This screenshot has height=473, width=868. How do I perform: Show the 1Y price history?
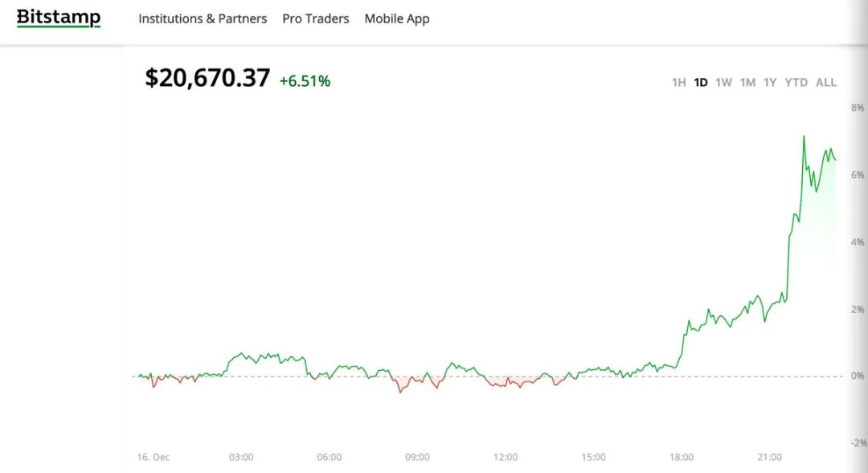coord(770,82)
